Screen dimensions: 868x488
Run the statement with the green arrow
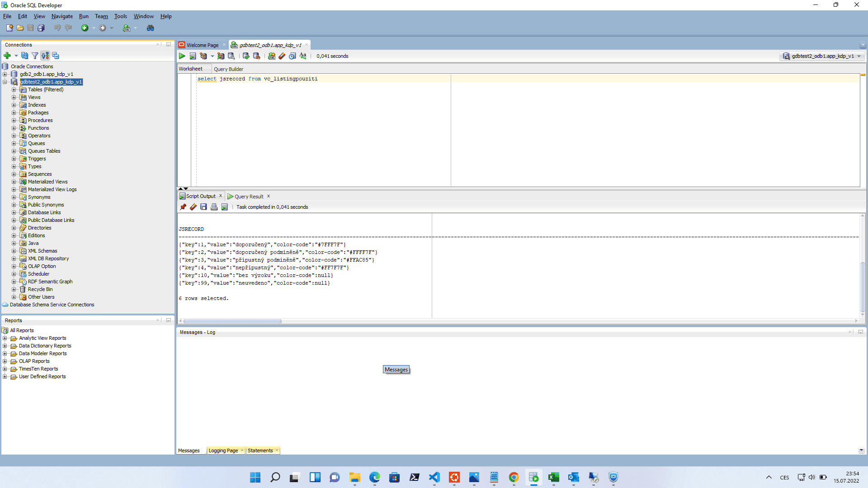[182, 56]
